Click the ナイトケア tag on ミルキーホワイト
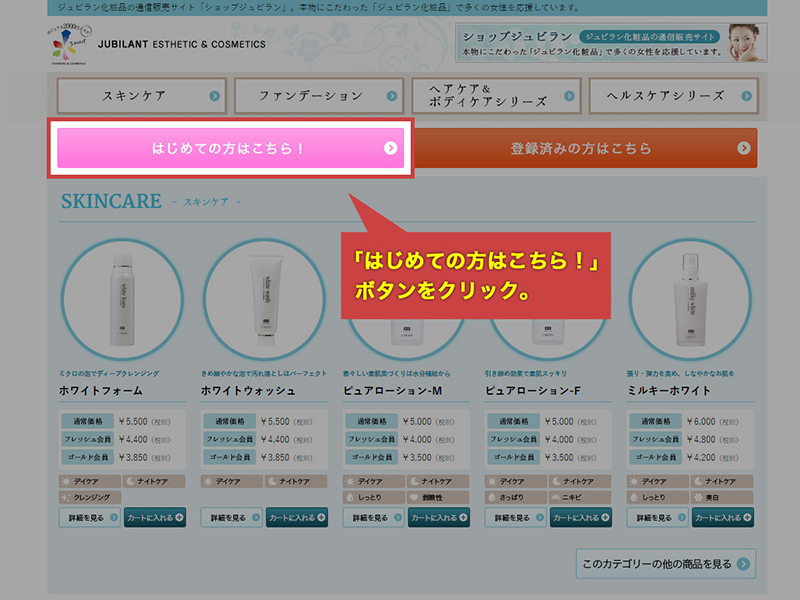800x600 pixels. point(722,481)
